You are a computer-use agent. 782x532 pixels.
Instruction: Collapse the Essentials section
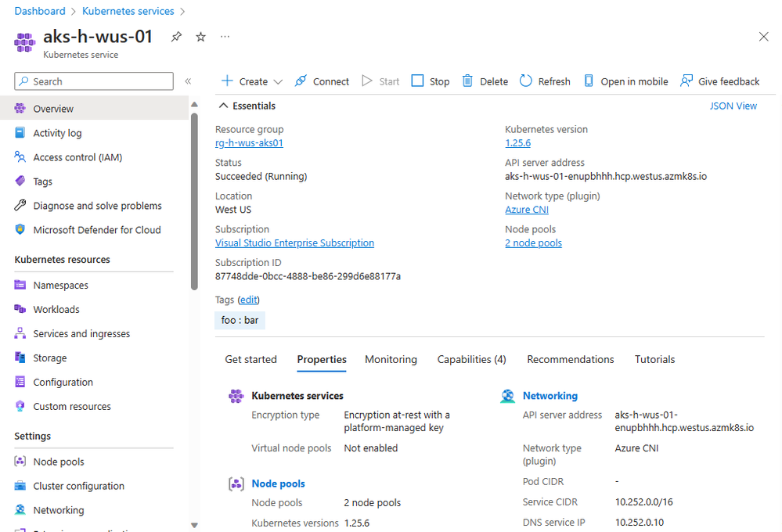pyautogui.click(x=223, y=106)
